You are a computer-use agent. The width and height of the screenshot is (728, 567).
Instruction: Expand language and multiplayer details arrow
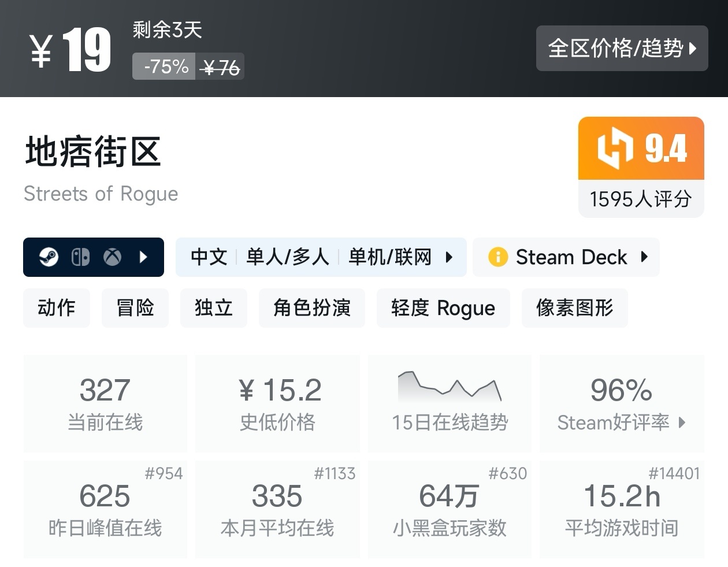449,257
